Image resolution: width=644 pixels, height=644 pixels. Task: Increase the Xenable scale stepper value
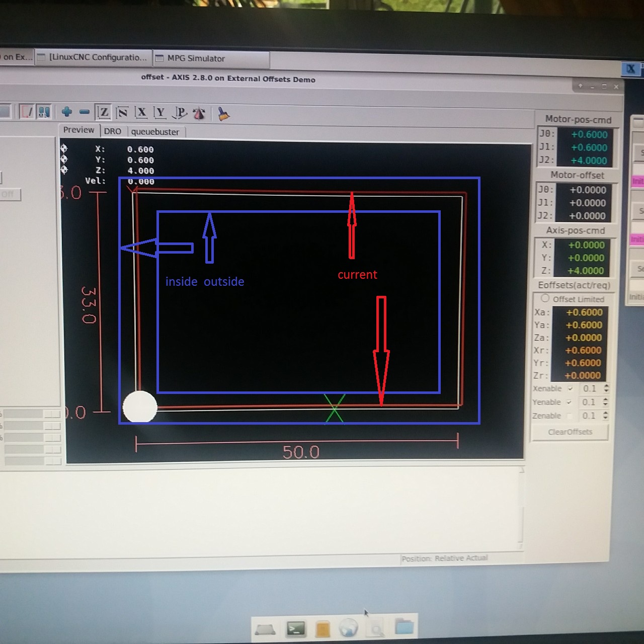click(606, 386)
